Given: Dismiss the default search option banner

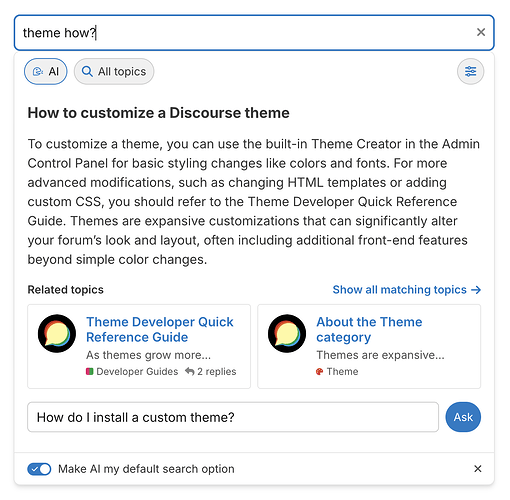Looking at the screenshot, I should point(478,469).
